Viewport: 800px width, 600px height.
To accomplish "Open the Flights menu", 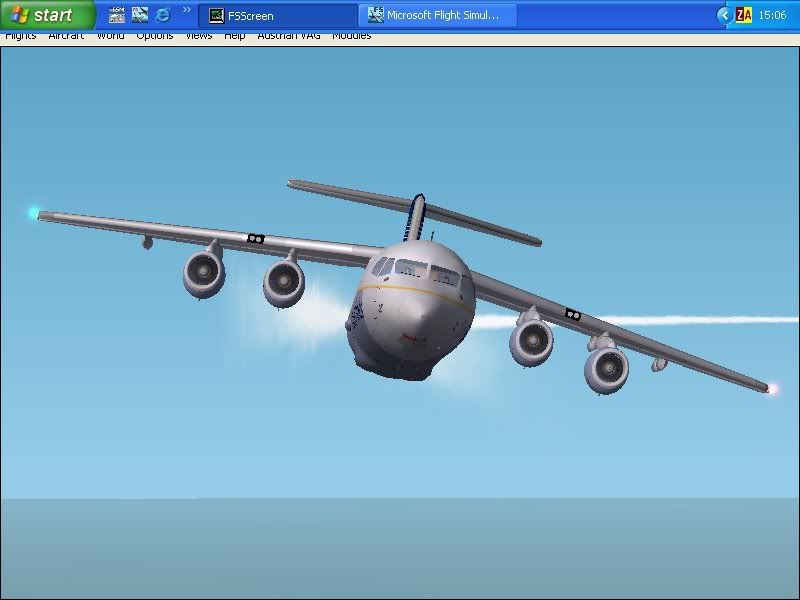I will click(21, 36).
